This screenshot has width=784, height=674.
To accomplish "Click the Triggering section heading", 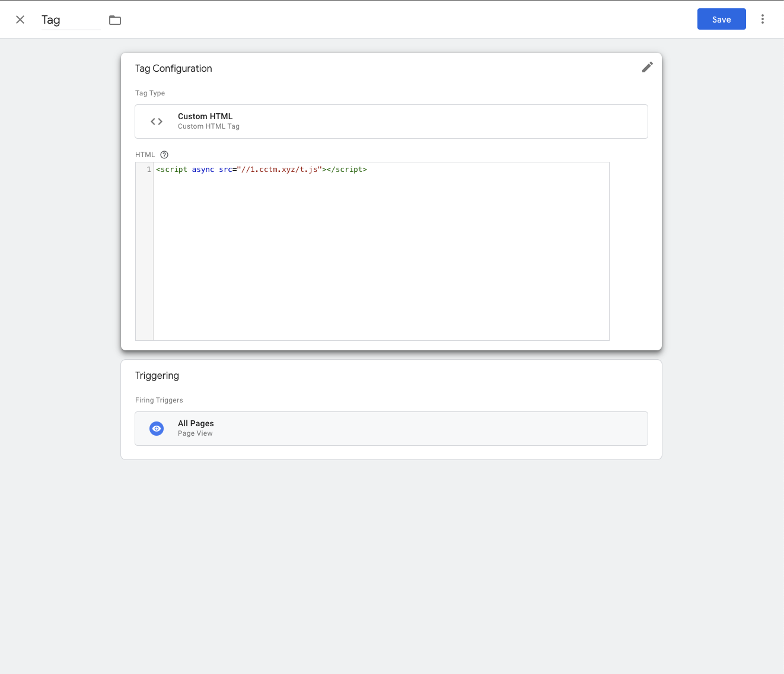I will [x=157, y=375].
